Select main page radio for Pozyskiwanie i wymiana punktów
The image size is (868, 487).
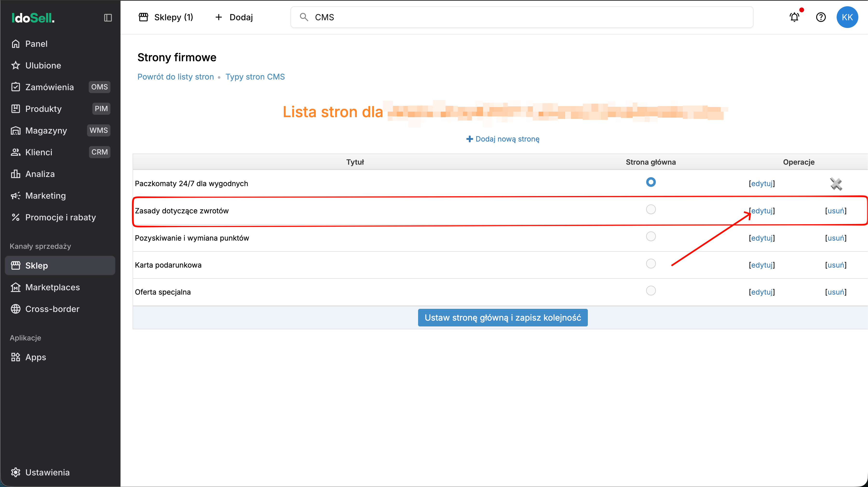tap(651, 236)
